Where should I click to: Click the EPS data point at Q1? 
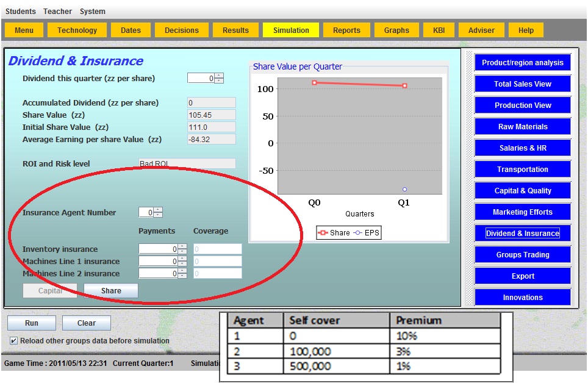[x=404, y=190]
